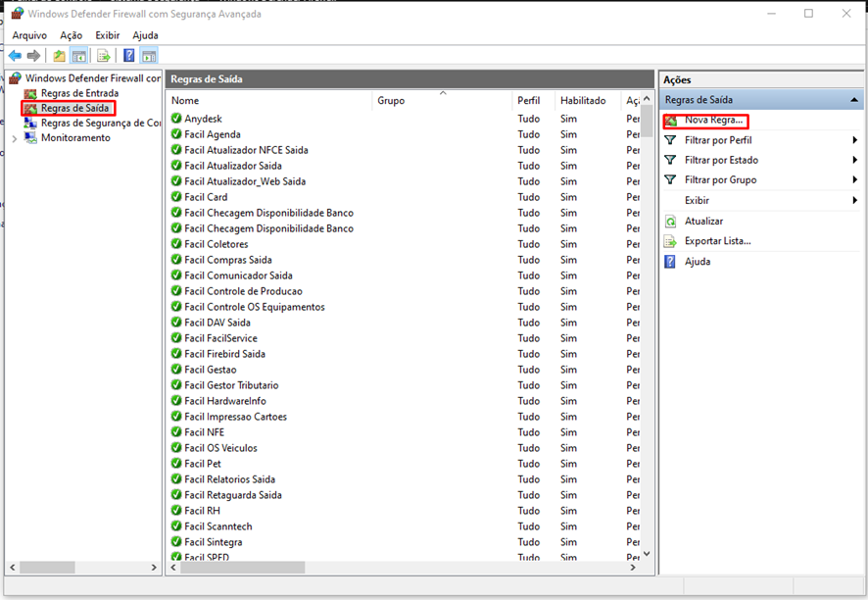Open the Exibir submenu arrow in Ações
This screenshot has width=868, height=600.
[854, 200]
